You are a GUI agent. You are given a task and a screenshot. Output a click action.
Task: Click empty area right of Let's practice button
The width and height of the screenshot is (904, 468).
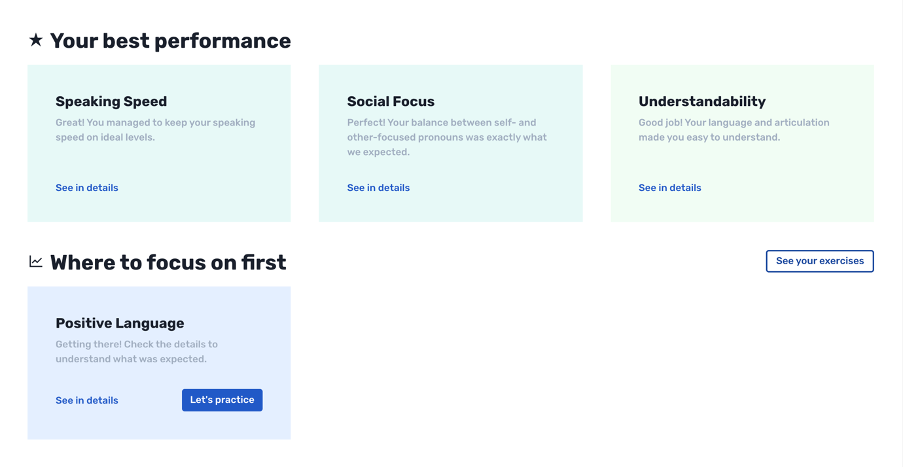[x=277, y=400]
